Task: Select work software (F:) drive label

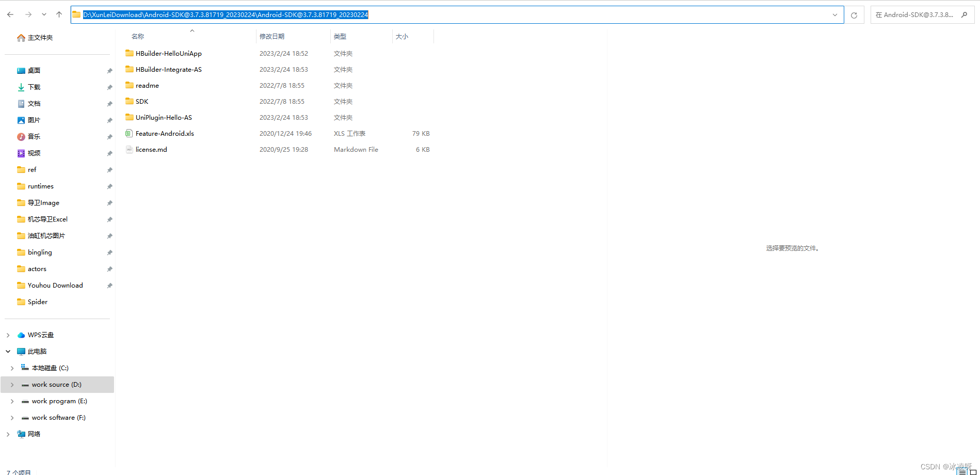Action: (x=58, y=418)
